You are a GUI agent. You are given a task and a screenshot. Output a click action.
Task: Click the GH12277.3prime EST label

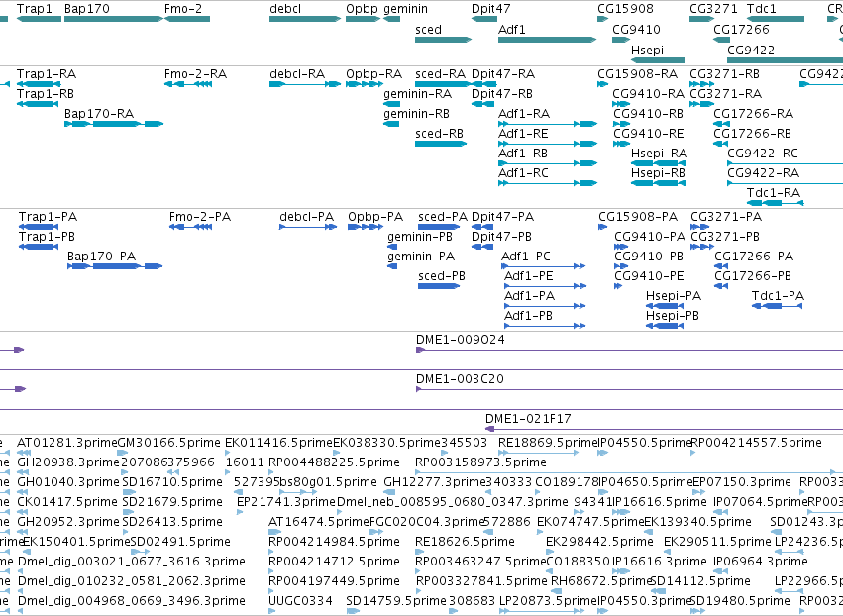[435, 482]
